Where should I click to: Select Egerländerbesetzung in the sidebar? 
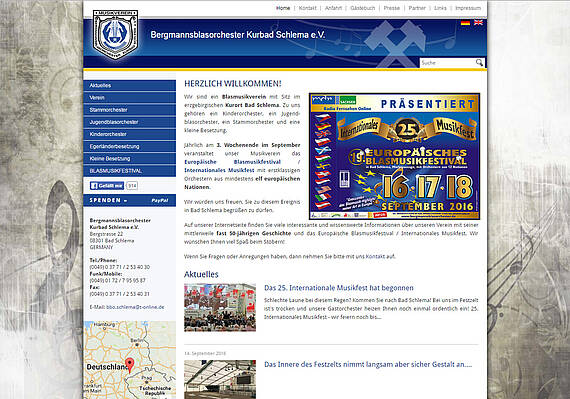pyautogui.click(x=129, y=146)
